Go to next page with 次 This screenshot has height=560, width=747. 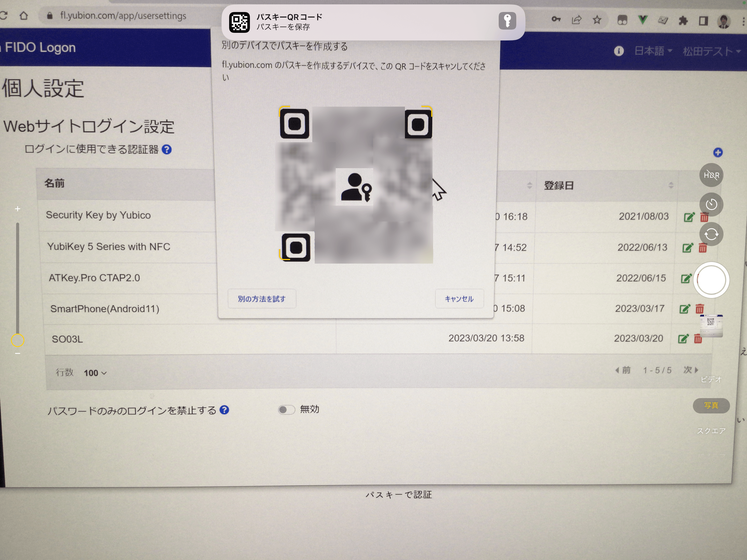(691, 370)
